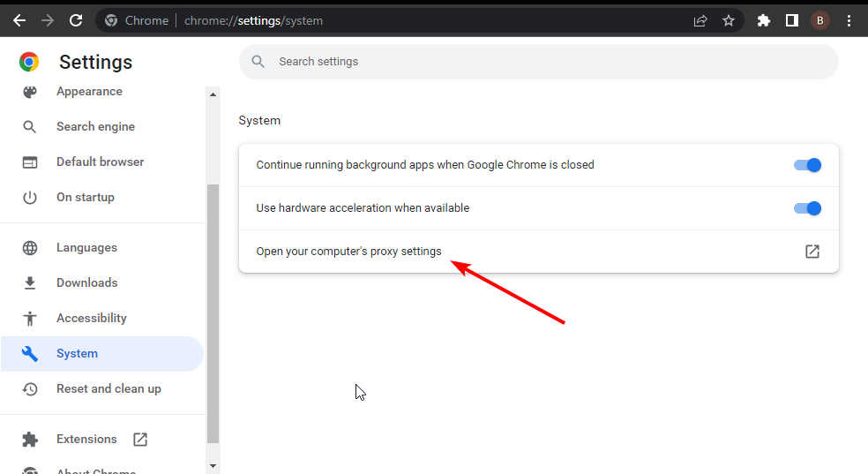Viewport: 868px width, 474px height.
Task: Click the Extensions puzzle icon in sidebar
Action: (x=30, y=439)
